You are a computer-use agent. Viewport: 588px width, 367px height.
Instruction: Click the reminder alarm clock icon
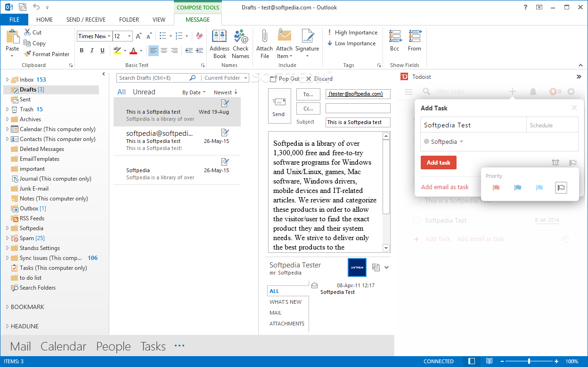[x=555, y=163]
